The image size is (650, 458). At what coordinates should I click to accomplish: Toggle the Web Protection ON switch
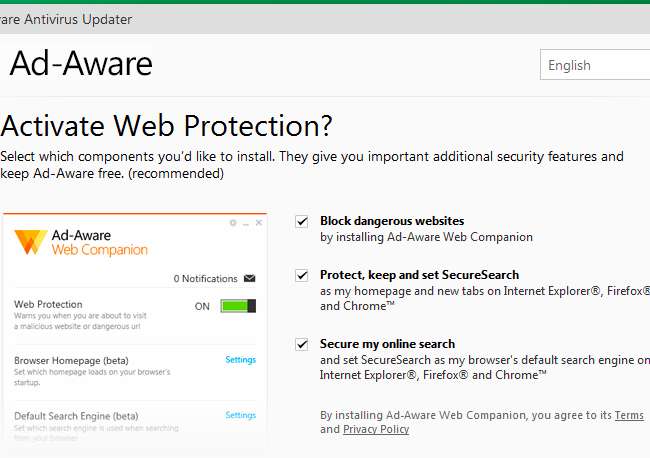(238, 306)
